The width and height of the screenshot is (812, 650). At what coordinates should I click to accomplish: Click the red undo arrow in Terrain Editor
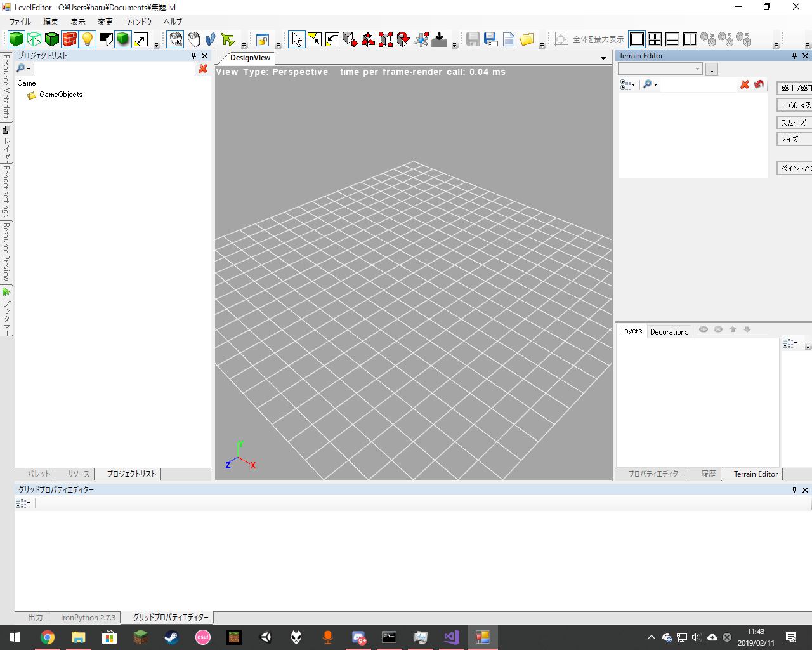759,84
